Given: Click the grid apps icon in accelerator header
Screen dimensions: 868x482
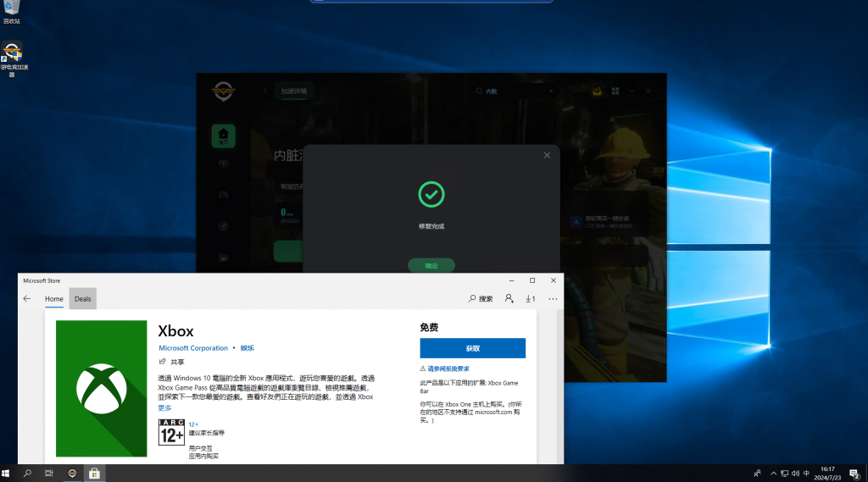Looking at the screenshot, I should [x=615, y=91].
